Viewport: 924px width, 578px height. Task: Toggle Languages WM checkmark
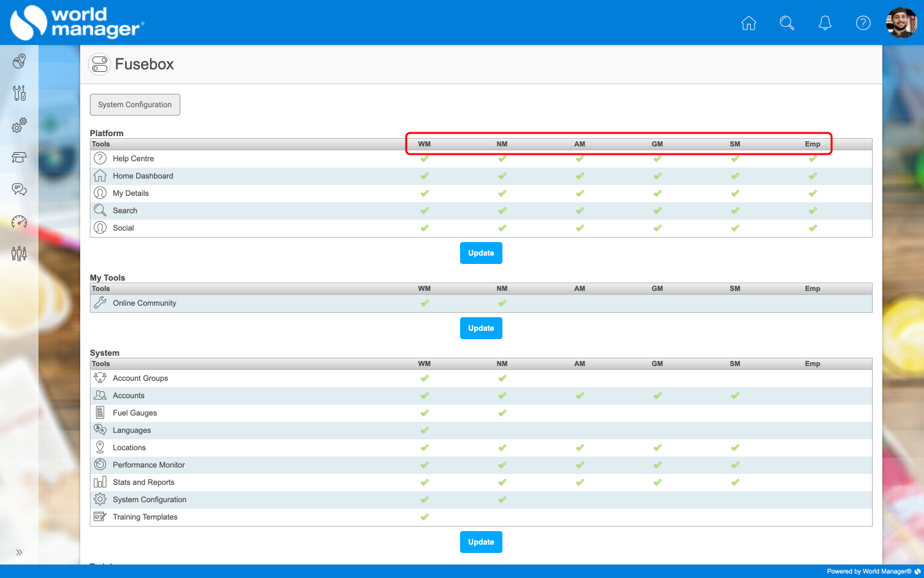click(425, 430)
